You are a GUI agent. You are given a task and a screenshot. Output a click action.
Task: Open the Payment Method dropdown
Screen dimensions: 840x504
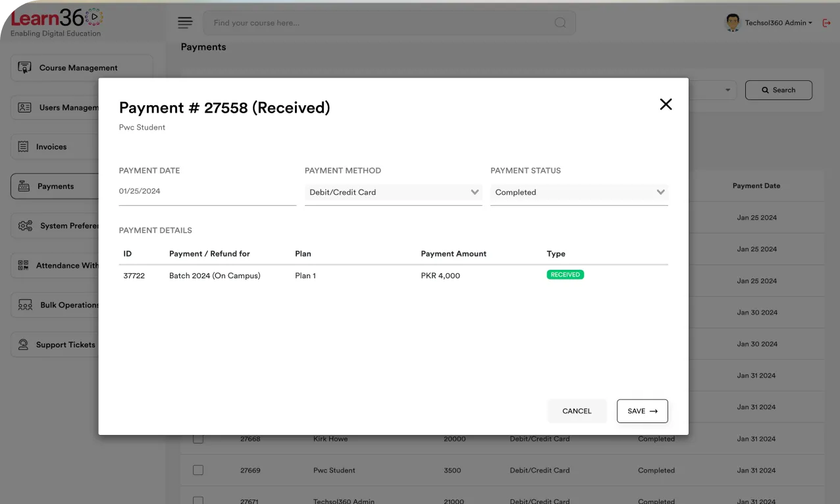click(x=393, y=192)
